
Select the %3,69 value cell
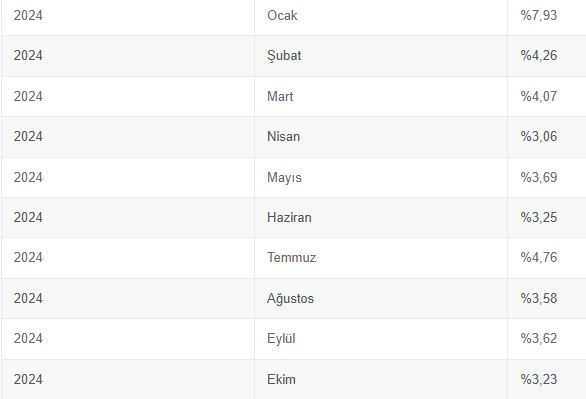(x=547, y=177)
